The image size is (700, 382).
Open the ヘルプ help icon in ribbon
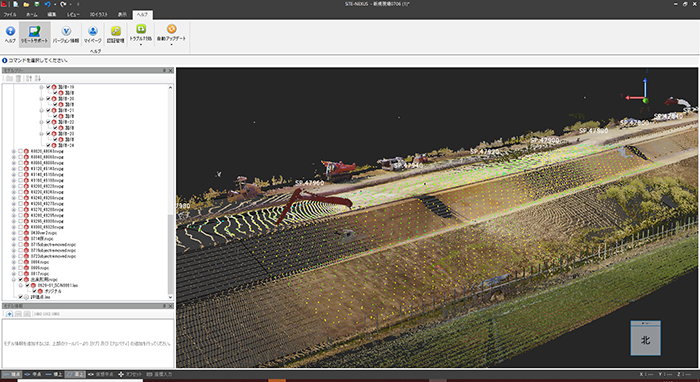(x=10, y=35)
